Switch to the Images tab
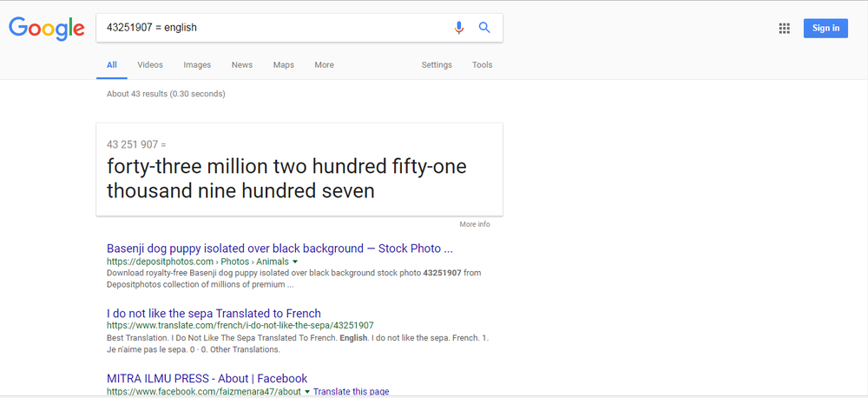Viewport: 868px width, 398px height. pos(197,65)
